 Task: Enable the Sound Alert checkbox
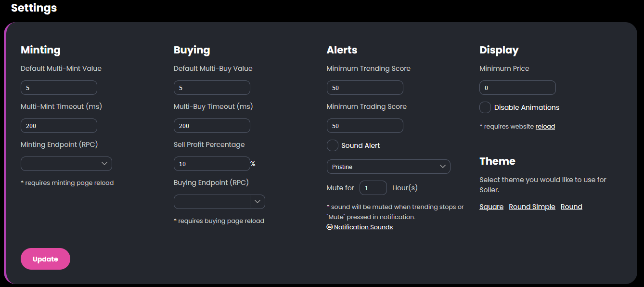tap(333, 145)
